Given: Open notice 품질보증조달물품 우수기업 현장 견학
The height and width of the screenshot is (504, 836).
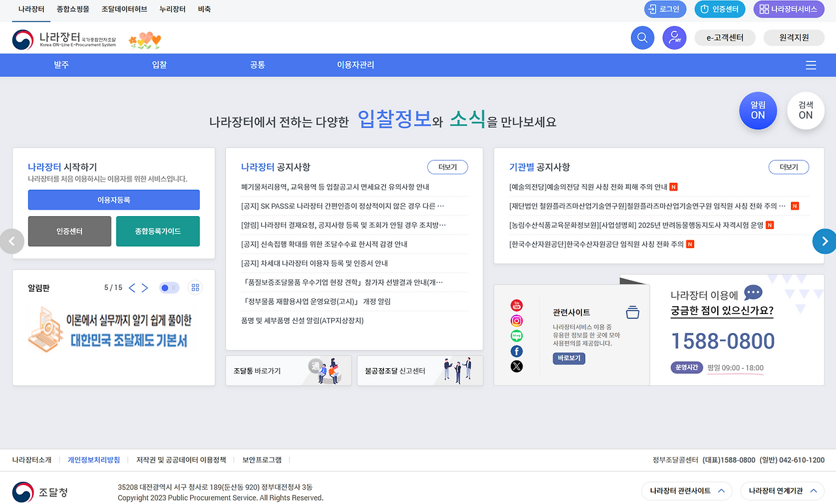Looking at the screenshot, I should 342,282.
